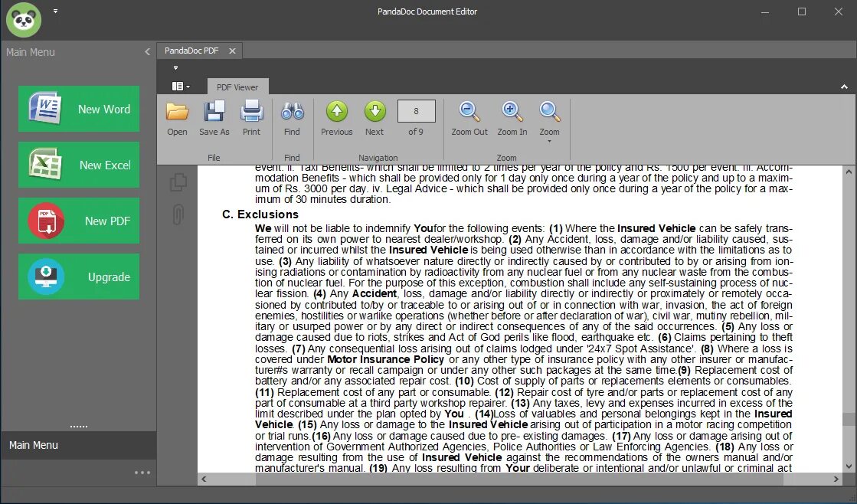This screenshot has height=504, width=857.
Task: Click the vertical scrollbar up arrow
Action: [849, 172]
